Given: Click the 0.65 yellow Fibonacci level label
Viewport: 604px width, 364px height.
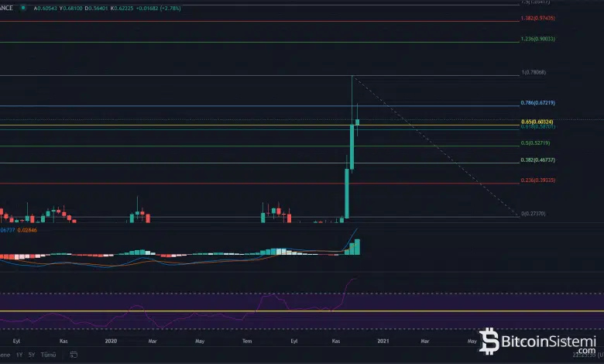Looking at the screenshot, I should click(537, 121).
